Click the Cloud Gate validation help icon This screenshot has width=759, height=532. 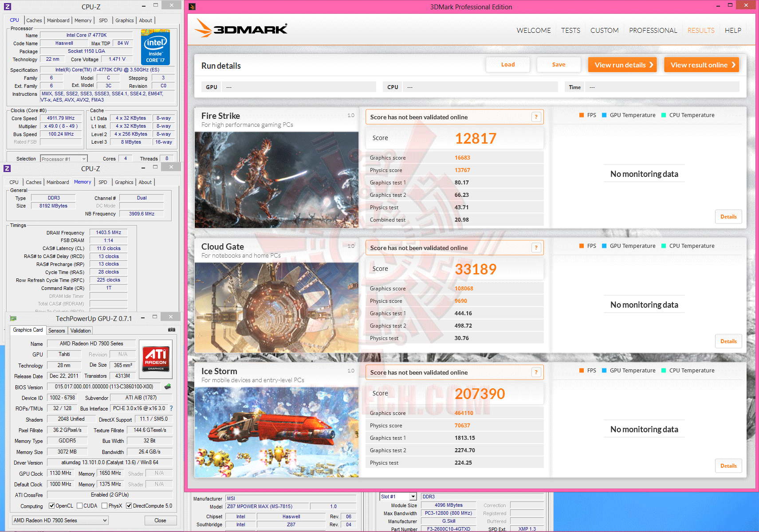coord(536,248)
